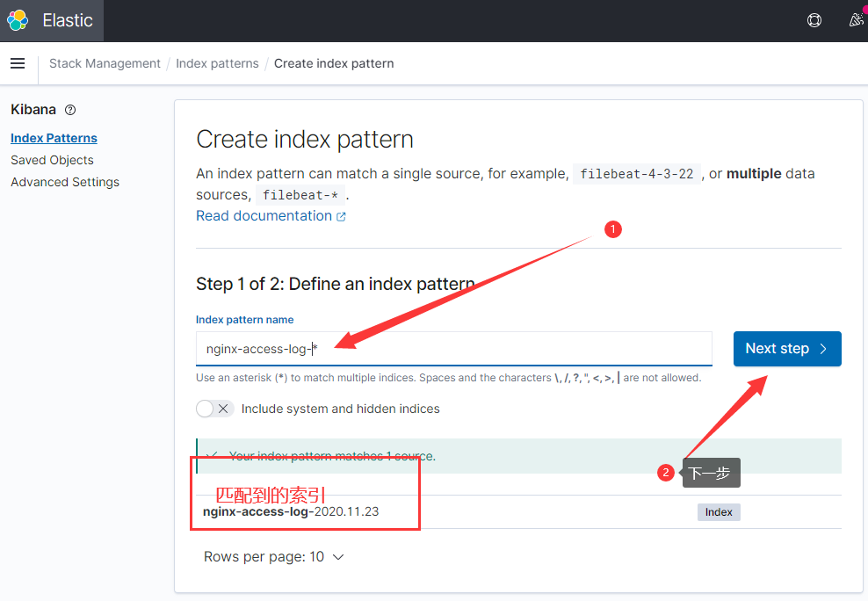Click the external link icon beside Read documentation
The width and height of the screenshot is (868, 601).
pyautogui.click(x=341, y=216)
